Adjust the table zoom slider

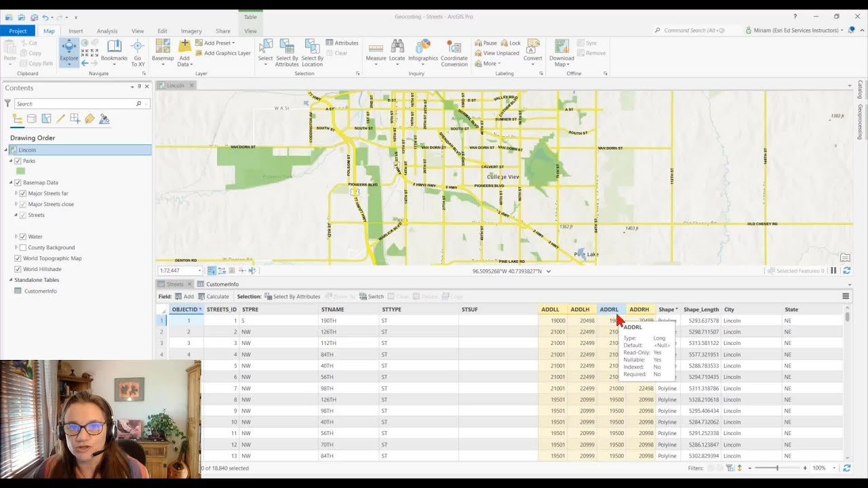(777, 468)
